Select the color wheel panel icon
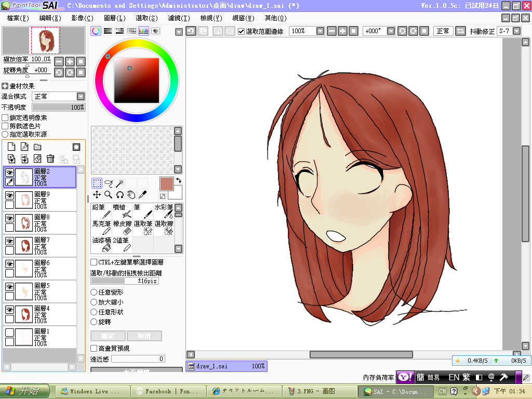The image size is (532, 399). (96, 31)
